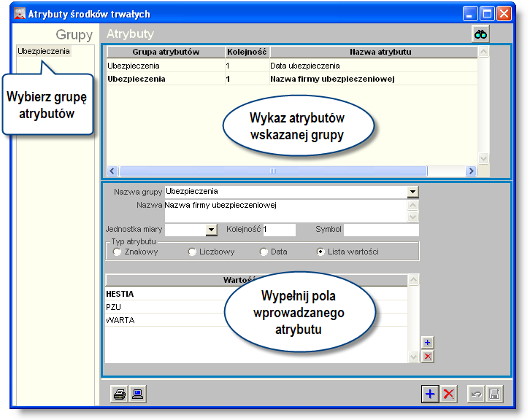The image size is (530, 420).
Task: Click the Nazwa text field
Action: coord(286,211)
